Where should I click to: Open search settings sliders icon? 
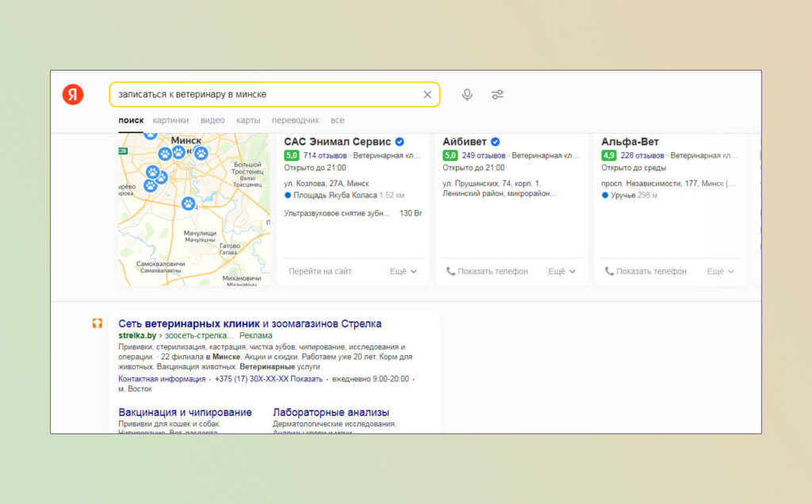[497, 94]
